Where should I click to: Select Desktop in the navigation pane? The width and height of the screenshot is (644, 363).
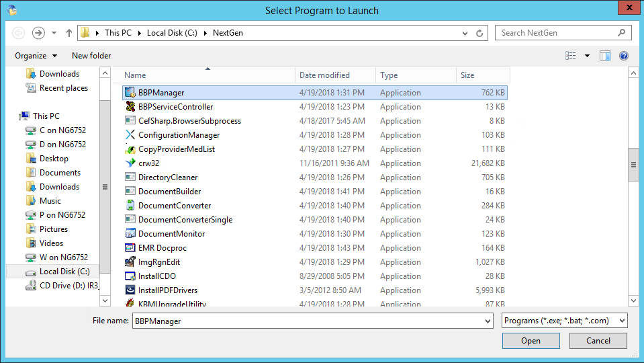tap(47, 158)
